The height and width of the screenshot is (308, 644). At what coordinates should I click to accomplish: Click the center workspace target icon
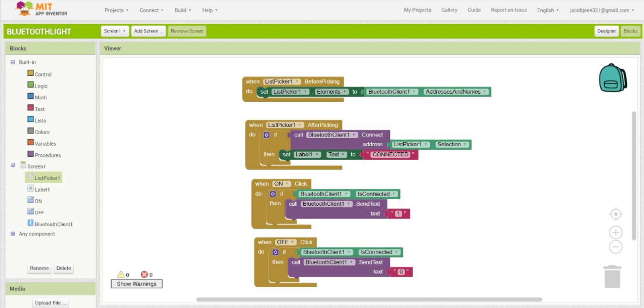point(615,214)
